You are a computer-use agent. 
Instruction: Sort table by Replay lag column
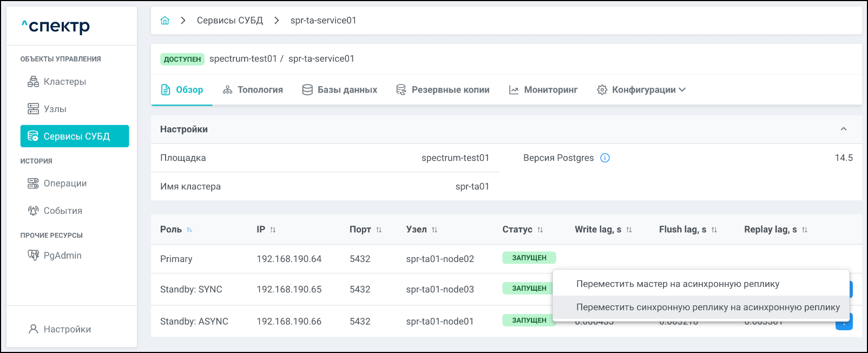pos(805,230)
